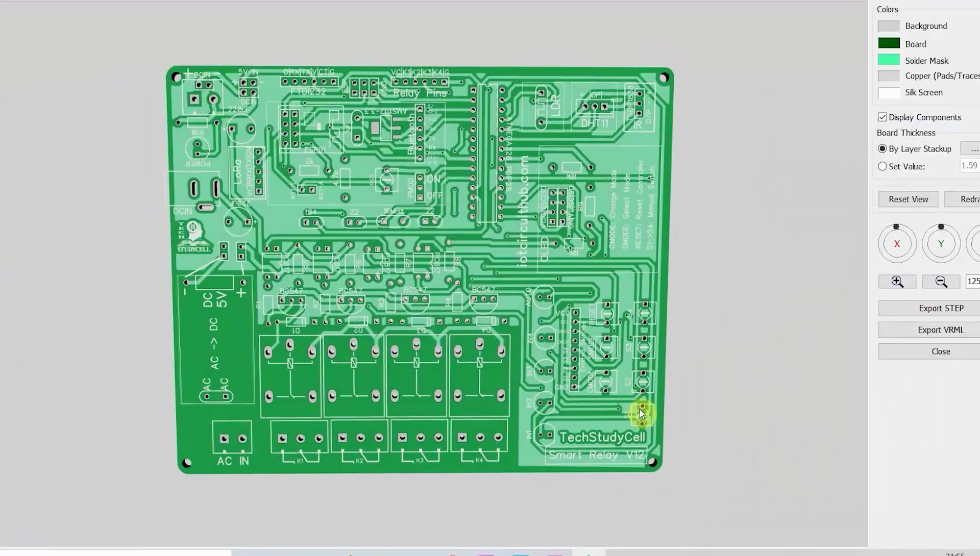The height and width of the screenshot is (556, 980).
Task: Rotate board along X axis
Action: 897,243
